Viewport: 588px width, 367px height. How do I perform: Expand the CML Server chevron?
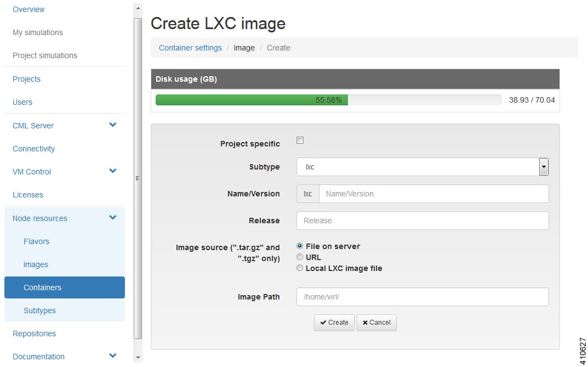tap(112, 125)
